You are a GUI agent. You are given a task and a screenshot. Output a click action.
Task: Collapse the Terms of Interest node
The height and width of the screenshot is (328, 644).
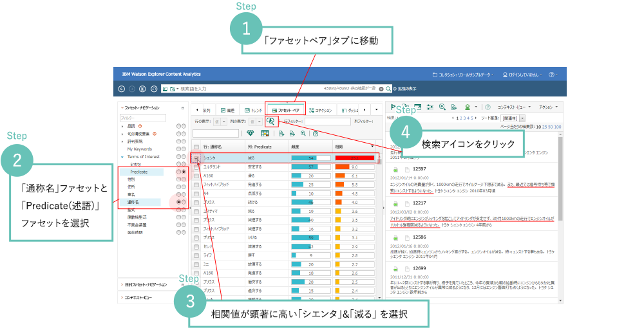point(122,157)
